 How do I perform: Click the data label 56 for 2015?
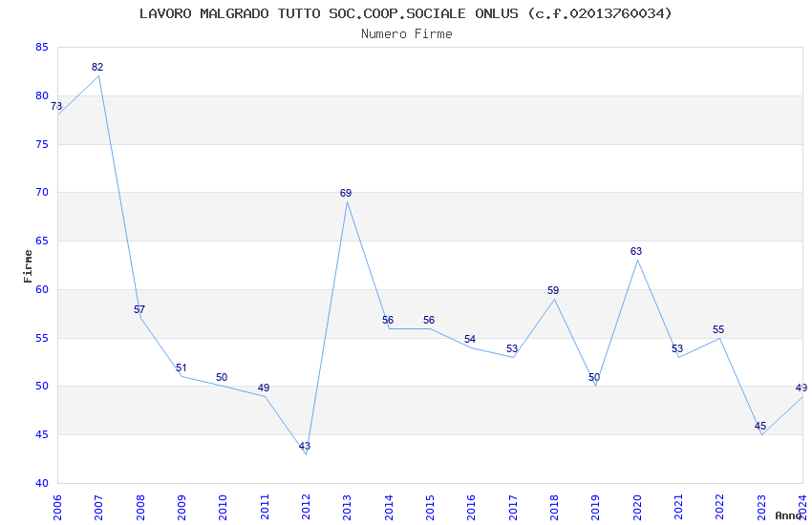pyautogui.click(x=429, y=320)
